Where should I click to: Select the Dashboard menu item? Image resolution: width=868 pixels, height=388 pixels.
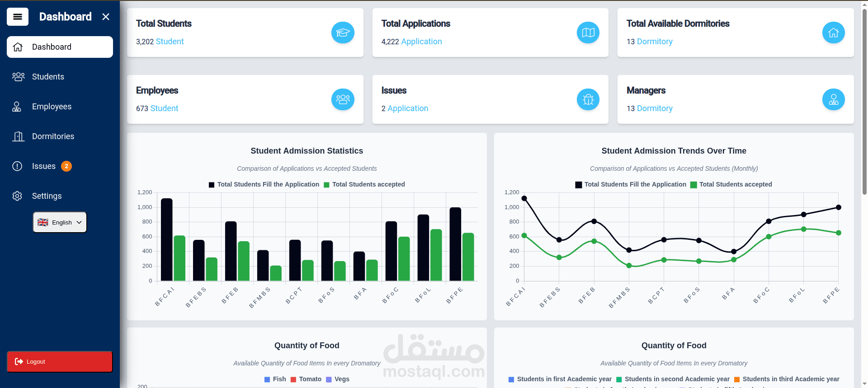point(60,47)
